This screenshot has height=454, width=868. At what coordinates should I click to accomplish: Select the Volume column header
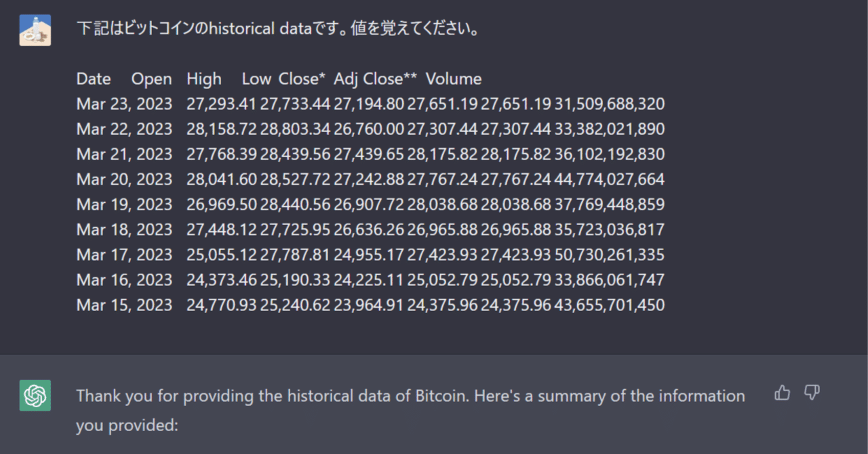tap(453, 79)
